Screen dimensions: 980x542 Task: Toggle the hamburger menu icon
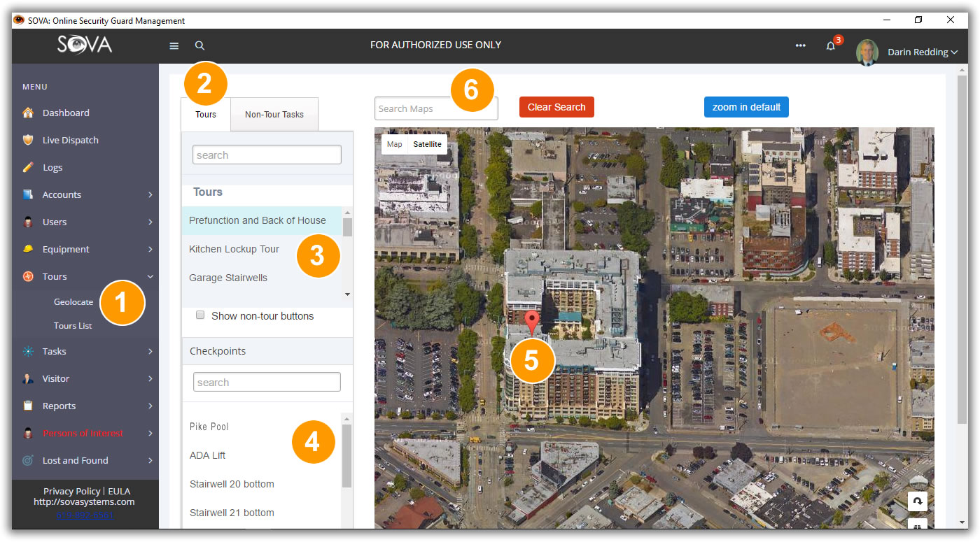click(x=174, y=45)
